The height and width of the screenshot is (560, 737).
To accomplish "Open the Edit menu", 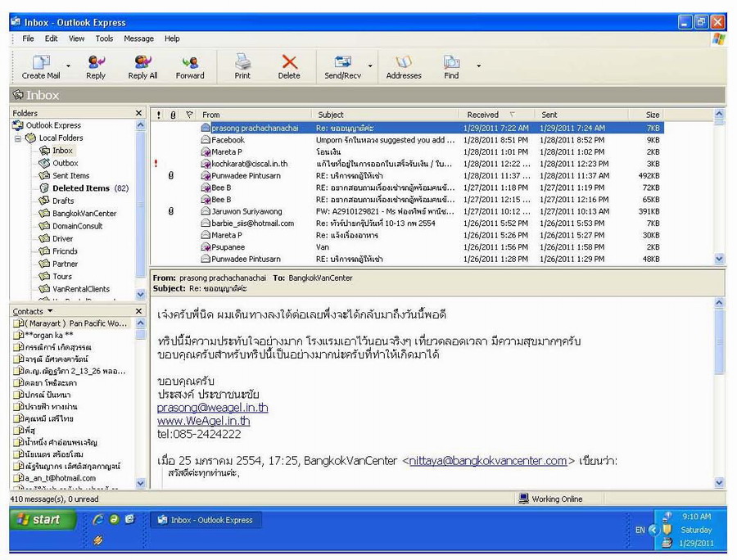I will [52, 38].
